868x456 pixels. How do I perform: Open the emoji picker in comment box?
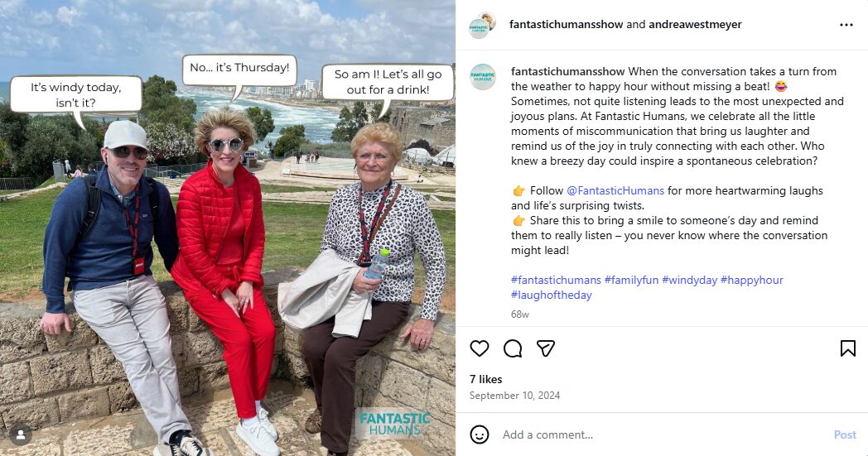tap(480, 434)
